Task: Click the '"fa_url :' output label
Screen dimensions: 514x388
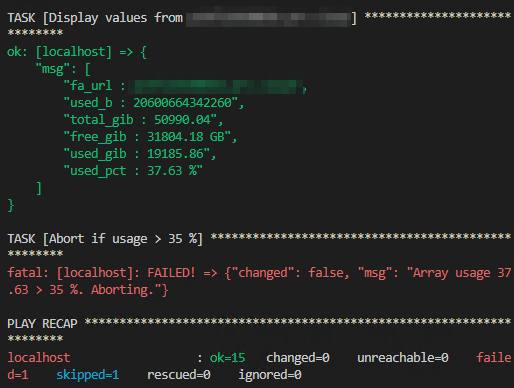Action: point(94,86)
